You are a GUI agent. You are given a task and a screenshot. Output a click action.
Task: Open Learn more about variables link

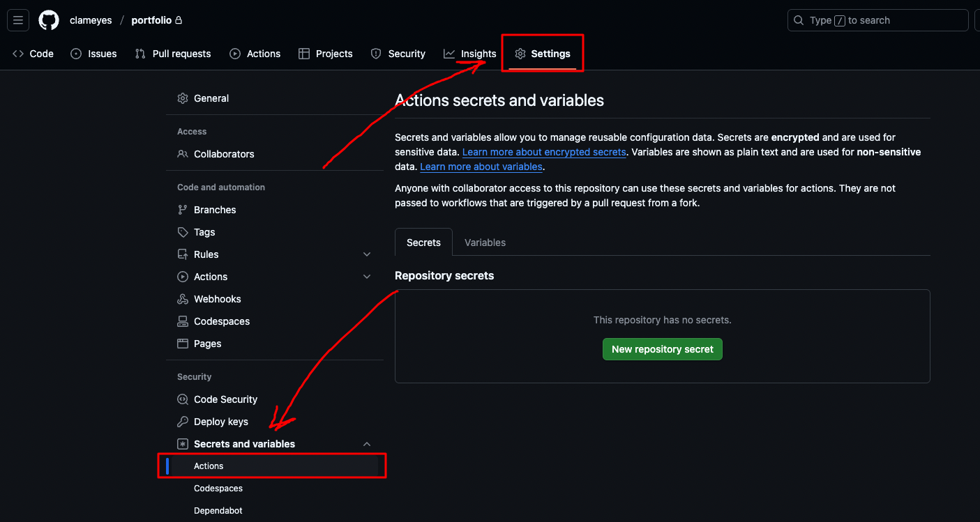pyautogui.click(x=481, y=167)
